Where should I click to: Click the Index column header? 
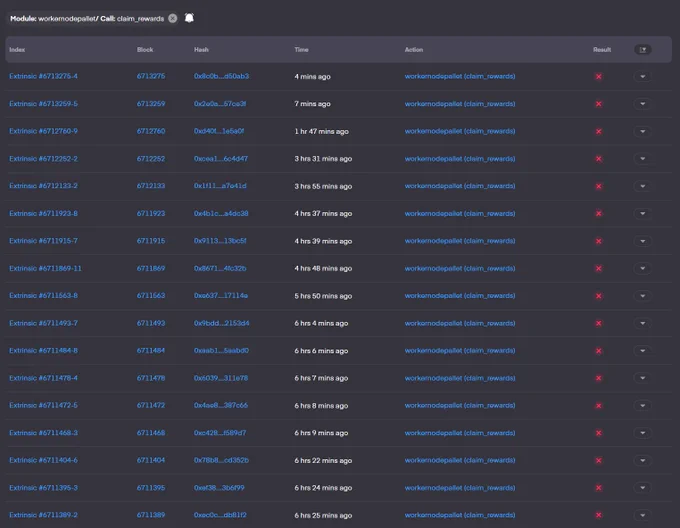(x=17, y=50)
